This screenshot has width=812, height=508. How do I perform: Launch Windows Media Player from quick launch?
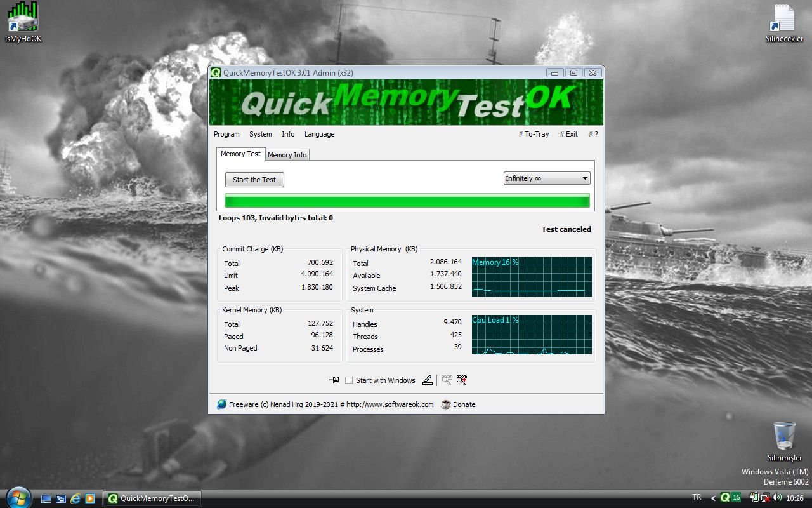point(90,498)
